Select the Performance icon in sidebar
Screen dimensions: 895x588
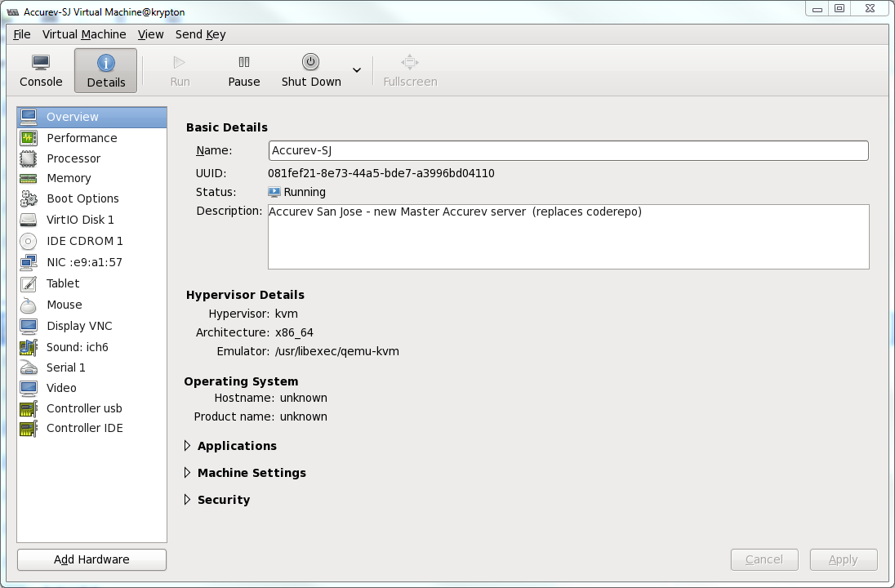(x=29, y=137)
